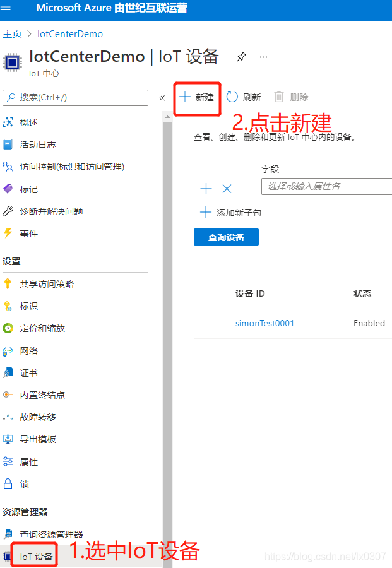Collapse the sidebar with double chevron
Image resolution: width=392 pixels, height=568 pixels.
(x=162, y=98)
